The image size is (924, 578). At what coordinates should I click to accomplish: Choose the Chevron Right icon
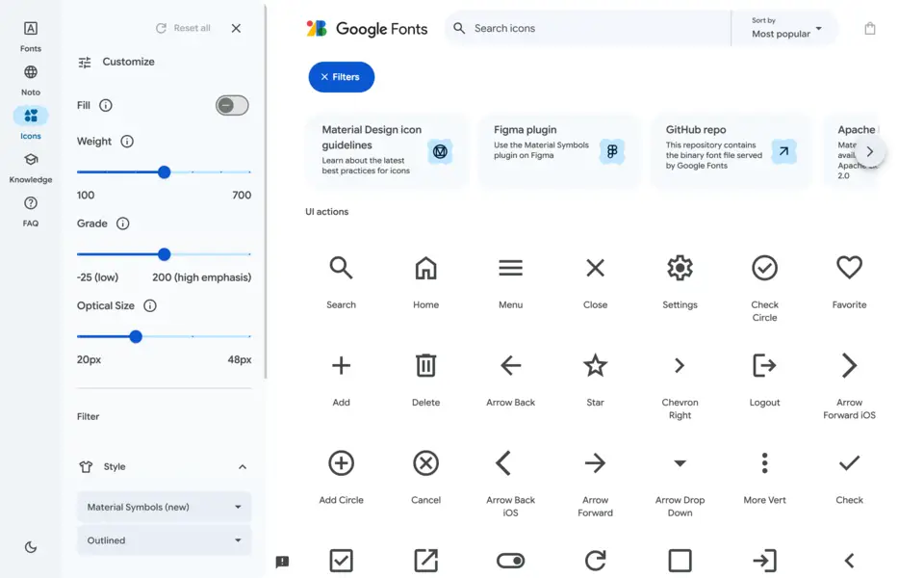(680, 366)
